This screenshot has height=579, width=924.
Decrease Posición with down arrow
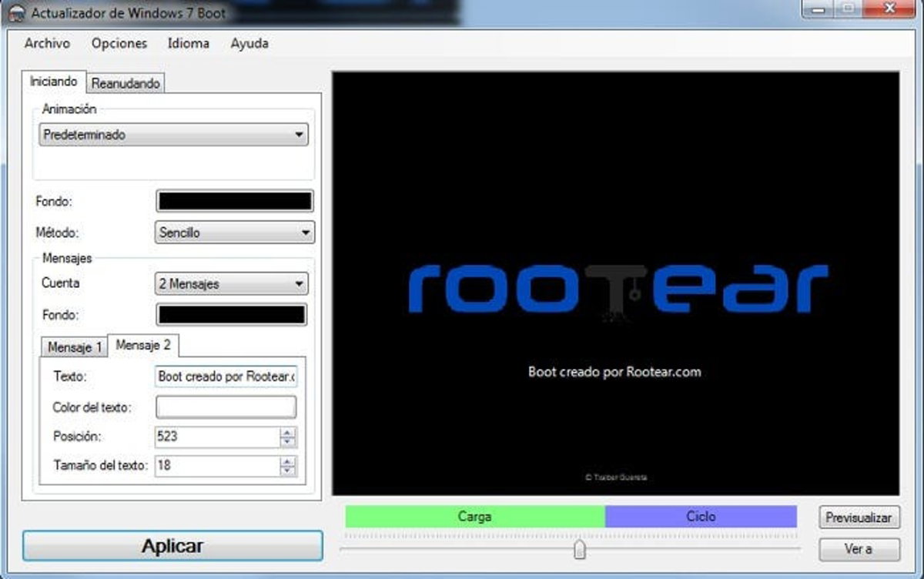tap(288, 442)
